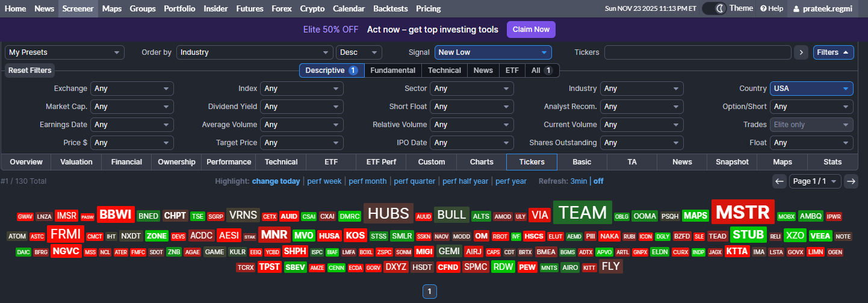This screenshot has width=868, height=303.
Task: Select the Technical filter tab
Action: tap(444, 70)
